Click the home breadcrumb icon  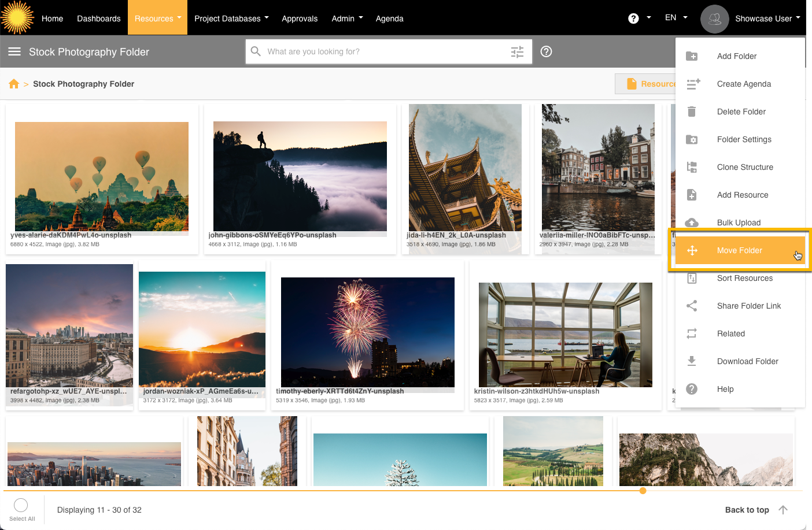(14, 84)
